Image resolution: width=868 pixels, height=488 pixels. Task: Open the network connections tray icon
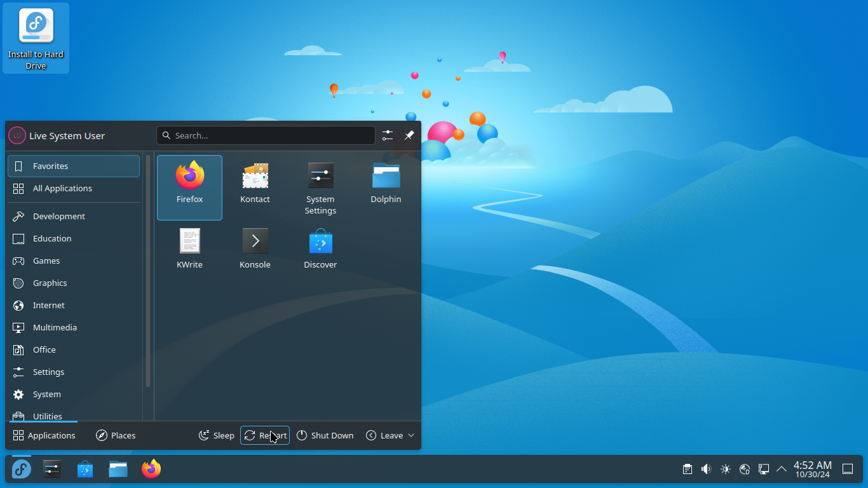(x=764, y=470)
